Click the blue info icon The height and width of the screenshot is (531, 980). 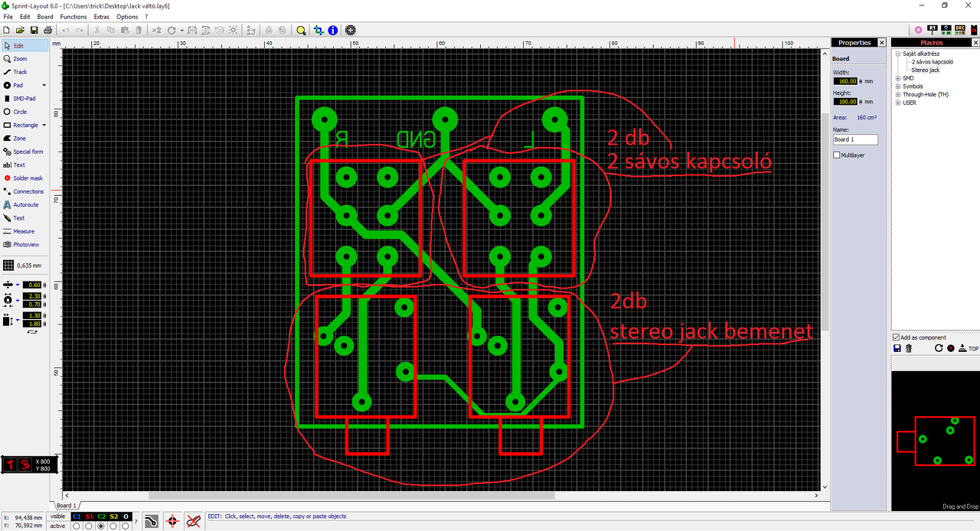pyautogui.click(x=332, y=30)
